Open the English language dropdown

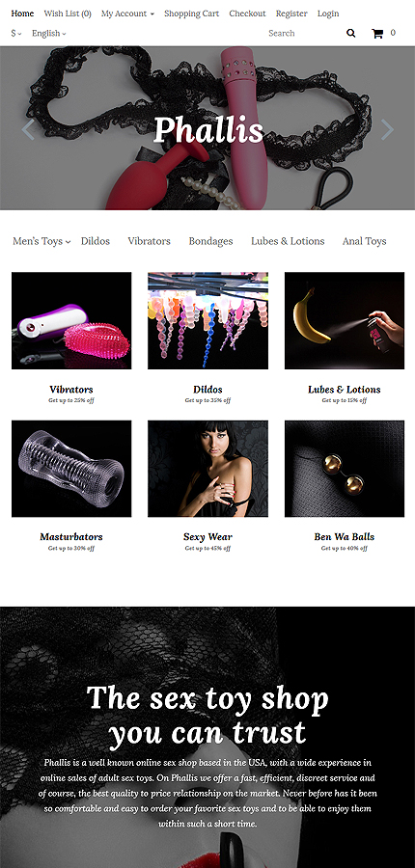[49, 33]
